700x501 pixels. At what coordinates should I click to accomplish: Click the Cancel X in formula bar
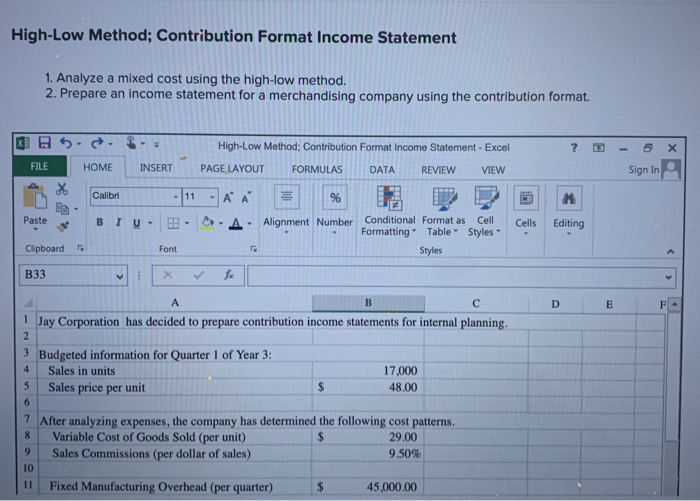click(x=167, y=275)
